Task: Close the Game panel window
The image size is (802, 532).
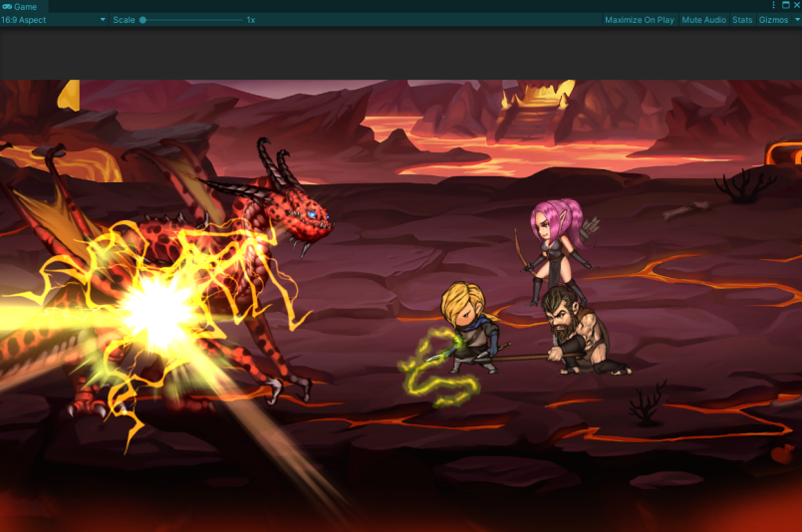Action: coord(797,5)
